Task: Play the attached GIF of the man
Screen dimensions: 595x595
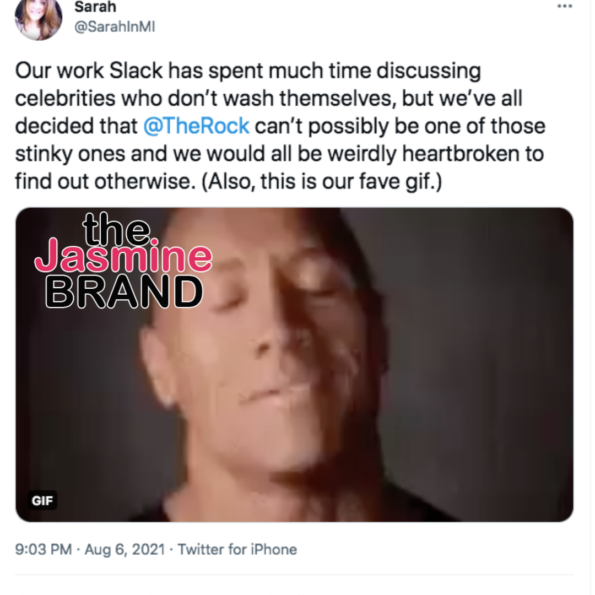Action: pos(294,365)
